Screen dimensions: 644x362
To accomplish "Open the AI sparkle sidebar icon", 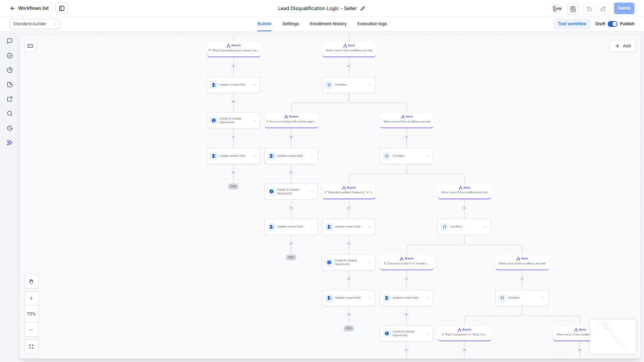I will (10, 143).
